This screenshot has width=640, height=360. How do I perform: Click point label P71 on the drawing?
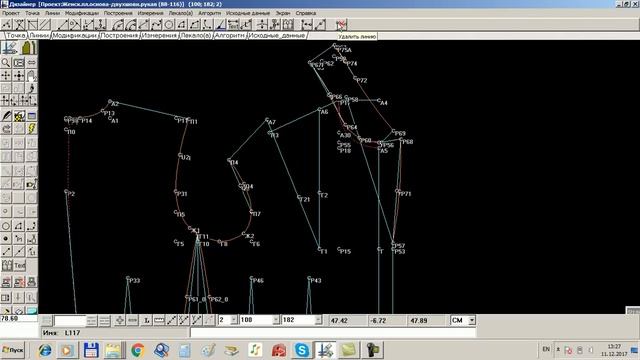point(405,194)
